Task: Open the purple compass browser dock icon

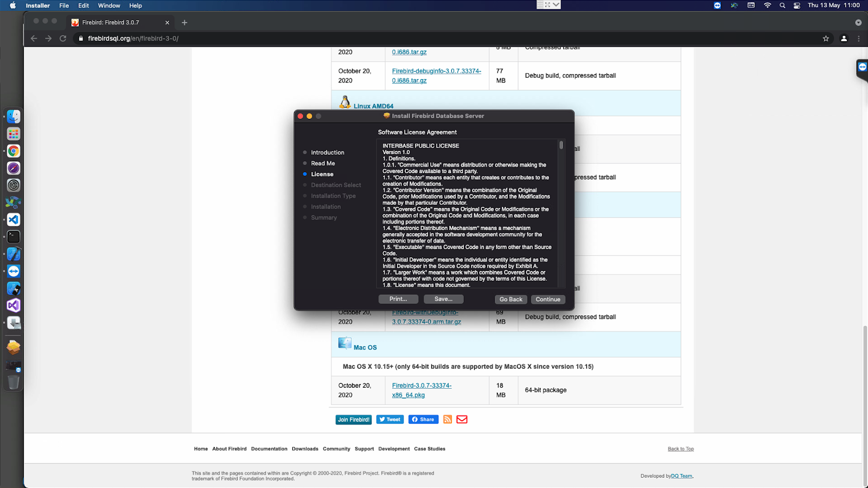Action: coord(14,168)
